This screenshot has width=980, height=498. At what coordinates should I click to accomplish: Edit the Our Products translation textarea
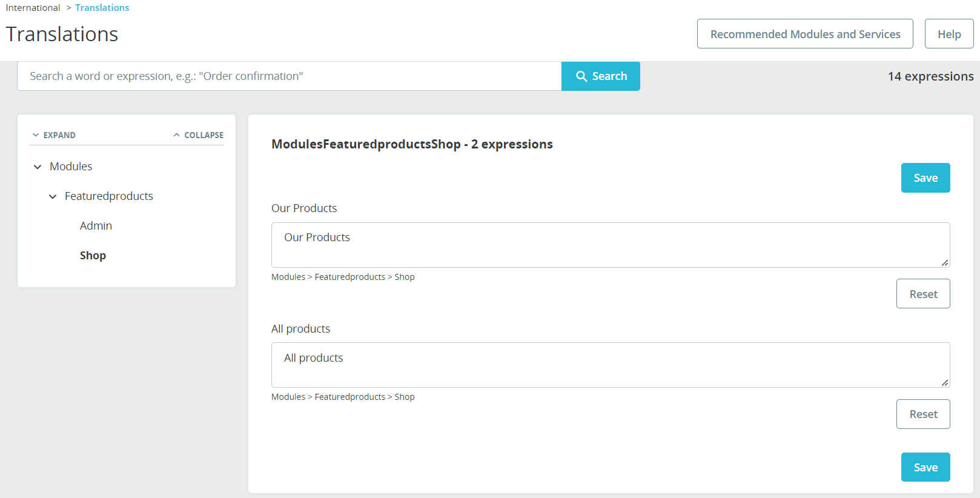coord(611,245)
